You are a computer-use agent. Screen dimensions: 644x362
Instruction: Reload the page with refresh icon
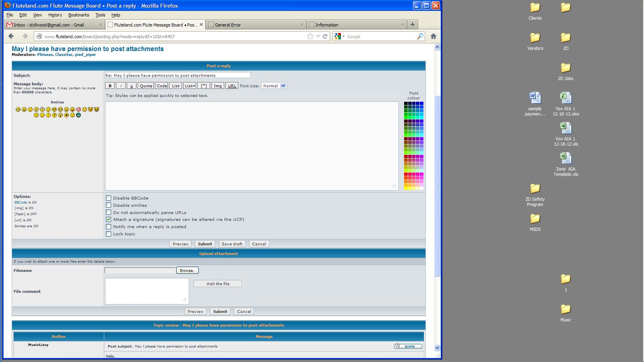tap(325, 36)
